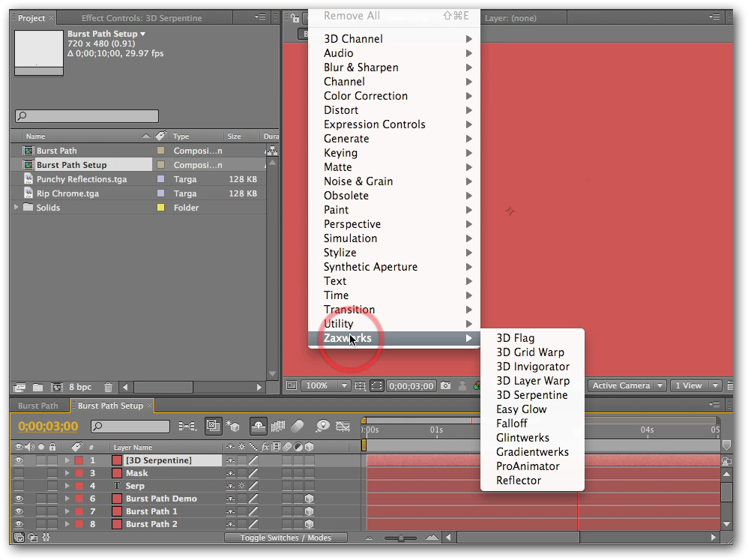
Task: Click the yellow label swatch for Solids
Action: [x=160, y=208]
